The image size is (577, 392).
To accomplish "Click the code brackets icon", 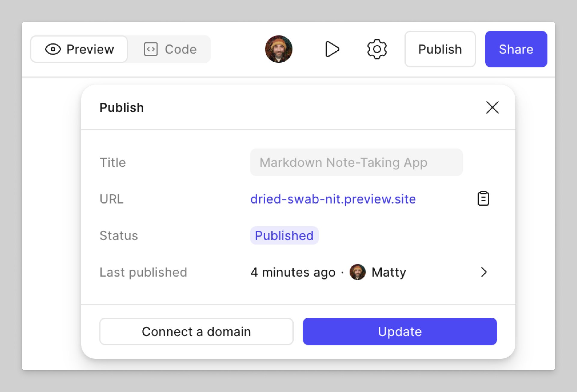I will [151, 49].
